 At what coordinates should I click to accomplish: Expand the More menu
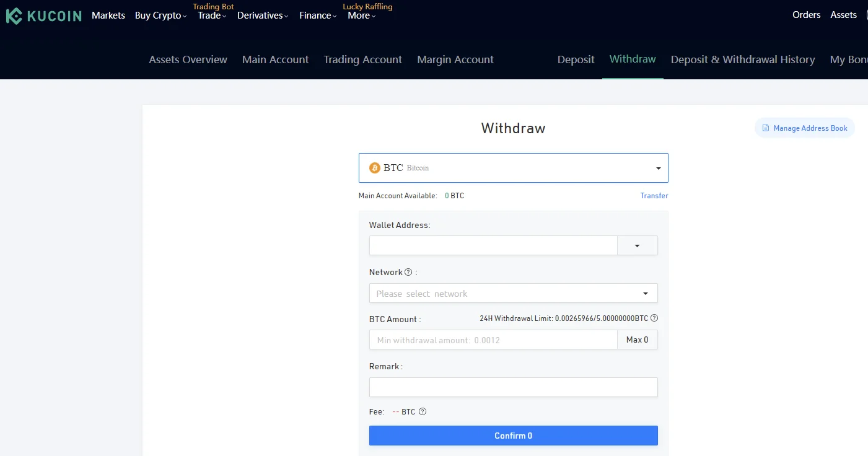click(x=362, y=15)
